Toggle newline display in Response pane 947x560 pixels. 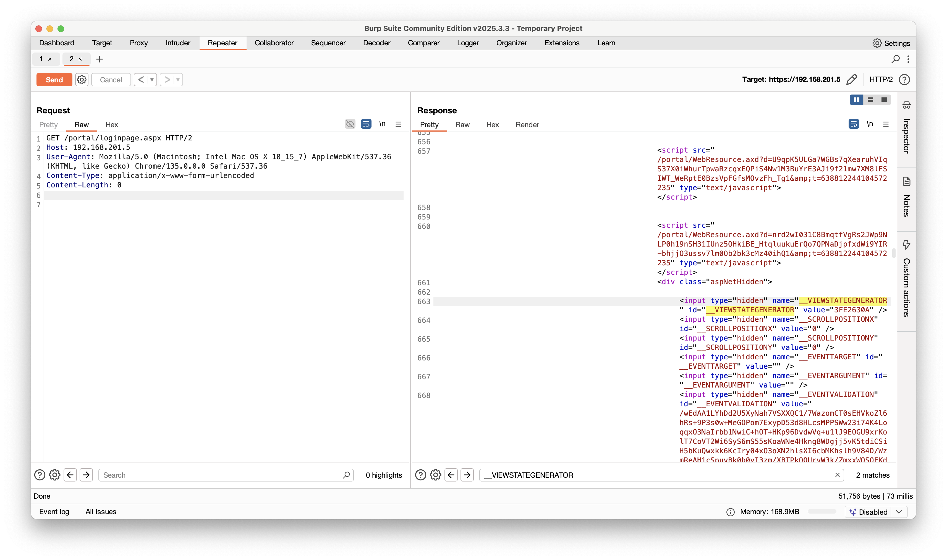pos(870,124)
